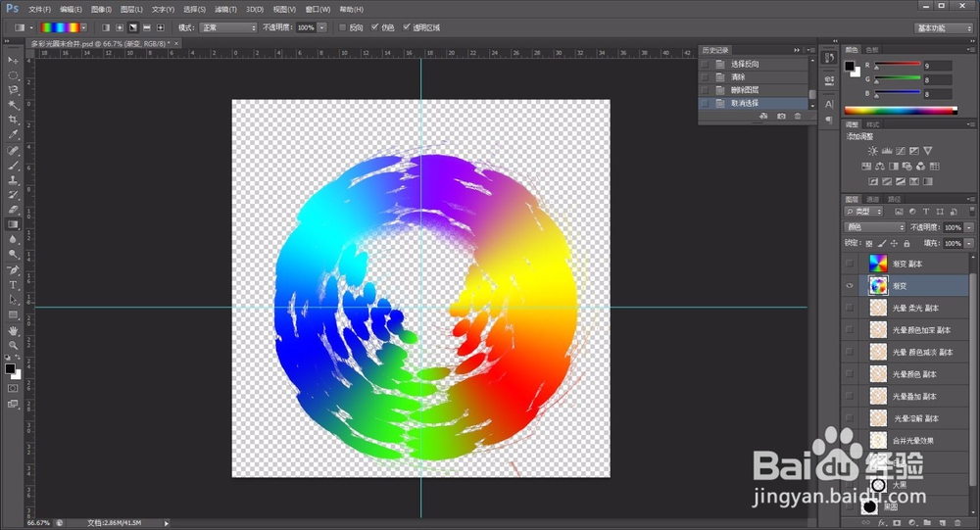Open the layer filter type dropdown
980x530 pixels.
pos(863,212)
